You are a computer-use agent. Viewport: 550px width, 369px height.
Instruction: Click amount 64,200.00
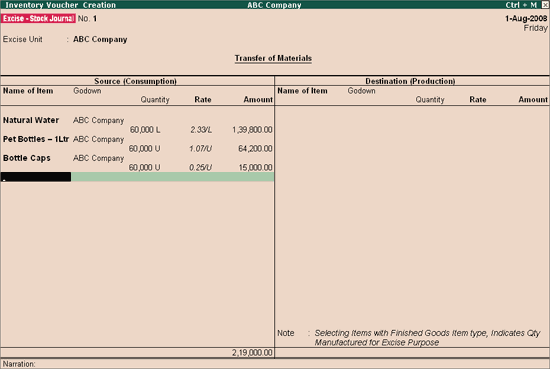(255, 149)
